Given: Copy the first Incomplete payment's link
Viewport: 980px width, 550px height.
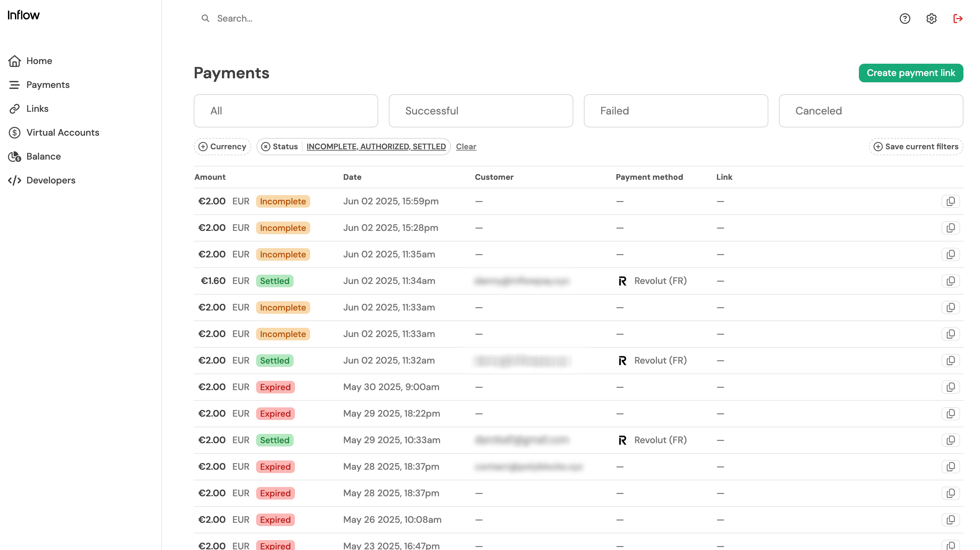Looking at the screenshot, I should point(950,201).
